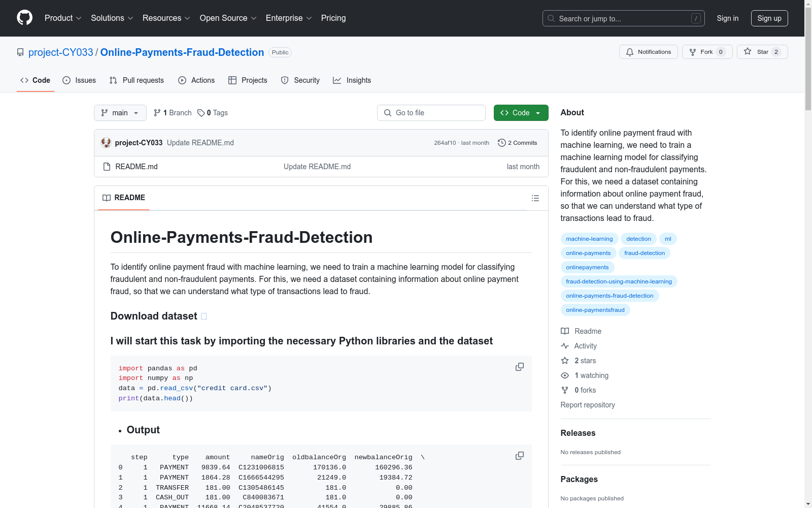This screenshot has height=508, width=812.
Task: Click the Go to file search box
Action: 431,113
